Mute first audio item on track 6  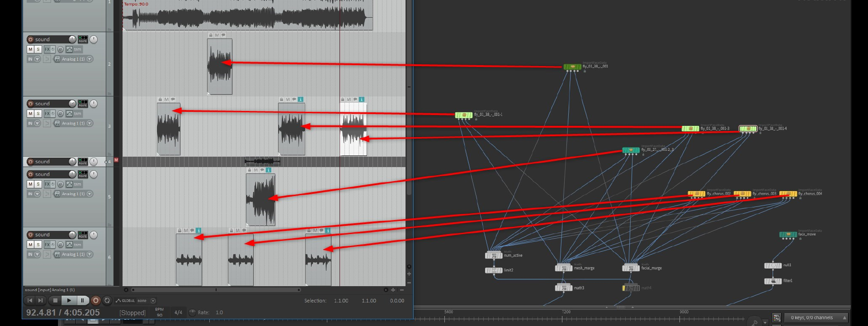point(186,230)
